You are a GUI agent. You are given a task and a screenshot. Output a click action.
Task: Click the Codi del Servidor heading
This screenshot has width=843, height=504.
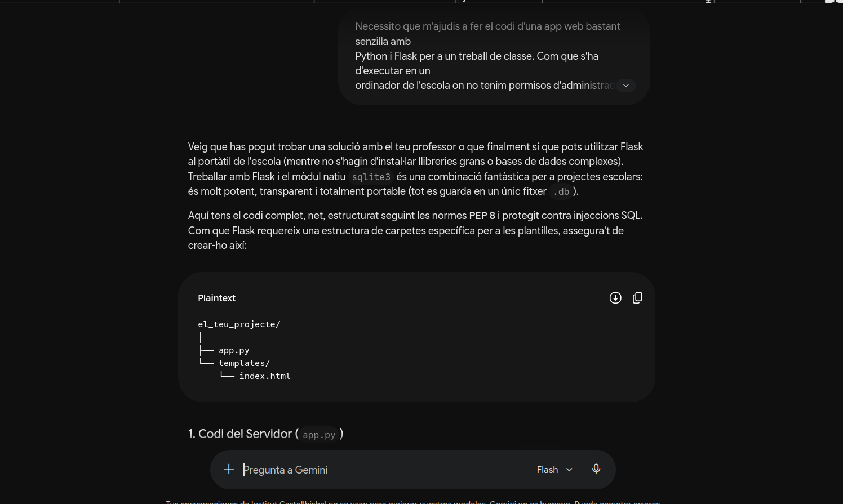pyautogui.click(x=266, y=434)
